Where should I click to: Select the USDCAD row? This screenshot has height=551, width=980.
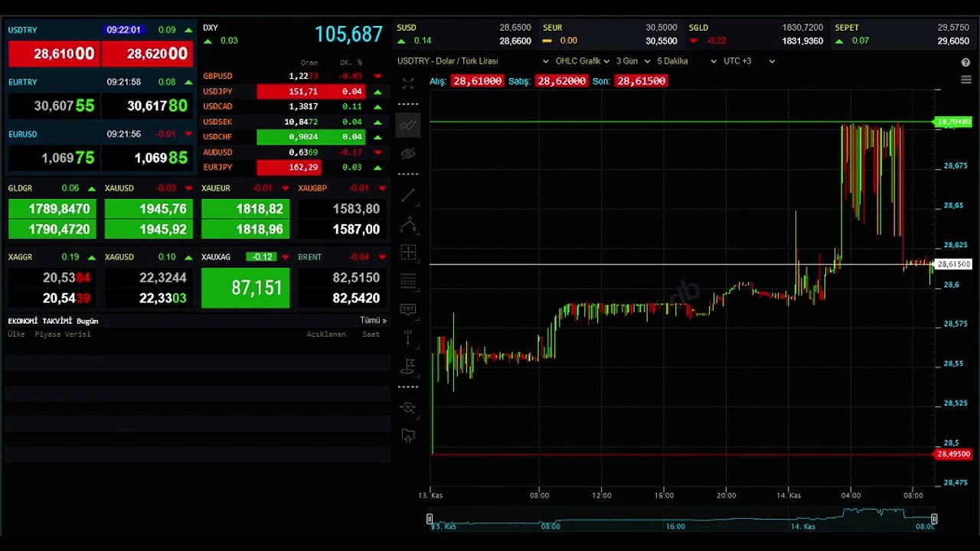pyautogui.click(x=293, y=106)
